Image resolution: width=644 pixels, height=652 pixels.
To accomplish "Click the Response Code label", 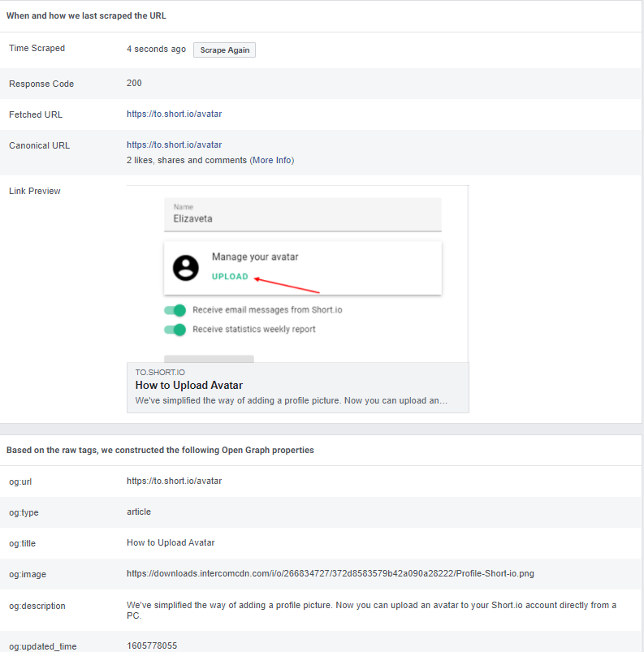I will coord(41,84).
